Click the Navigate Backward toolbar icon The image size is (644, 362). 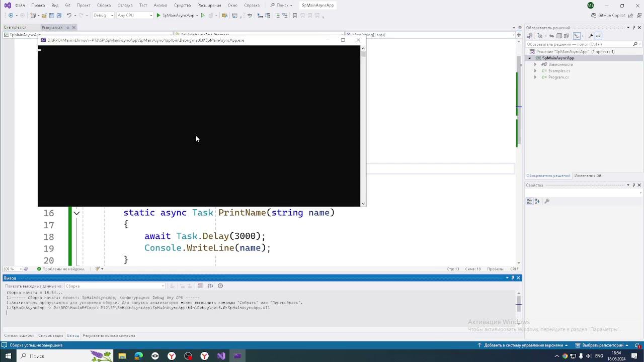11,16
